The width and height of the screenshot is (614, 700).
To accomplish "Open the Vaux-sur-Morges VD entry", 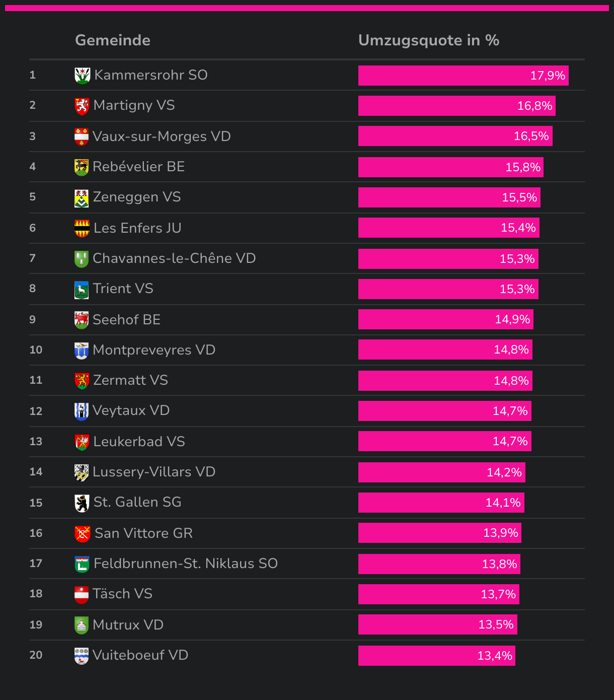I will click(x=162, y=136).
